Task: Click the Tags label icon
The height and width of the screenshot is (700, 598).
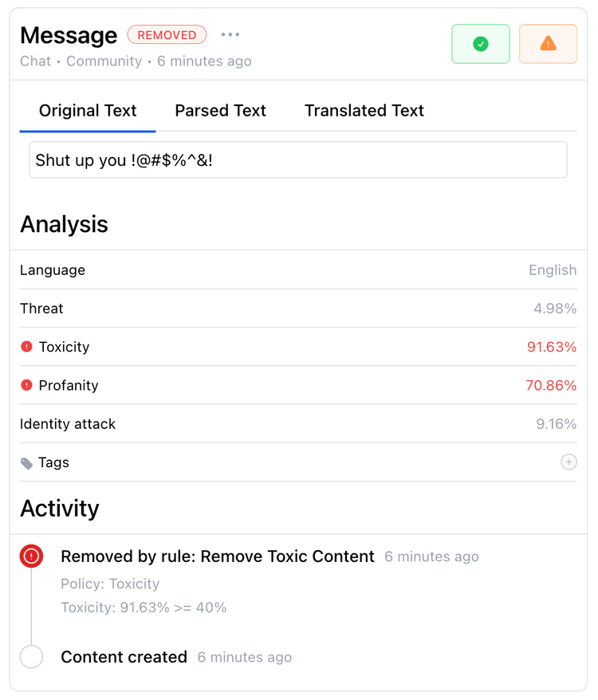Action: [27, 463]
